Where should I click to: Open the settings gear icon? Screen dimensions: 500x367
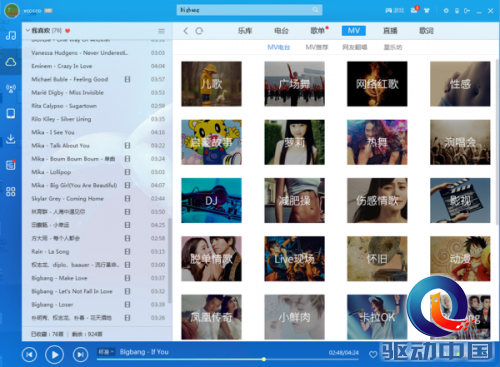[446, 11]
